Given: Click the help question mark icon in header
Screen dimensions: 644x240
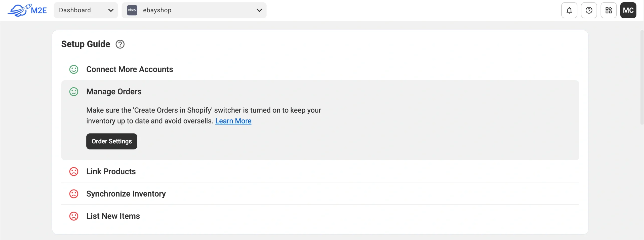Looking at the screenshot, I should click(589, 10).
